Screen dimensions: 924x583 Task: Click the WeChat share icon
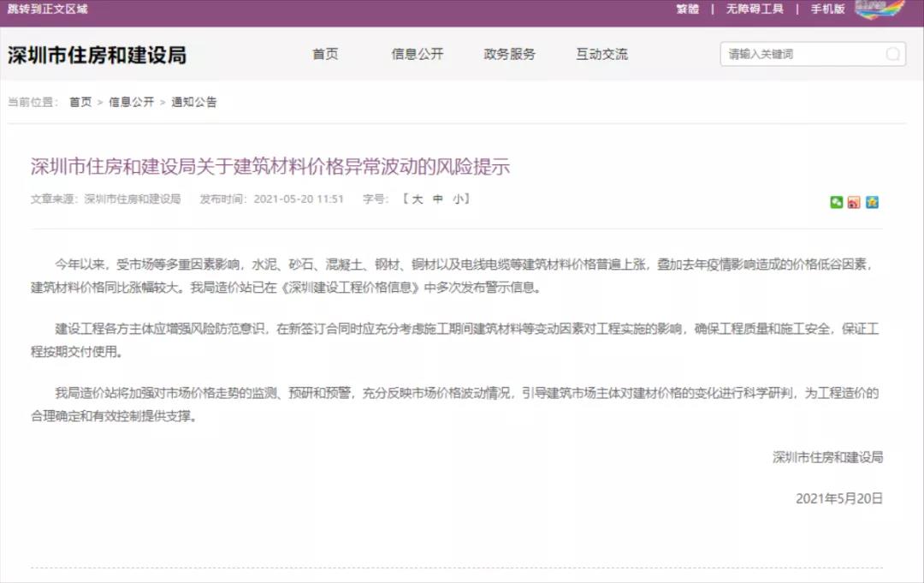tap(836, 202)
